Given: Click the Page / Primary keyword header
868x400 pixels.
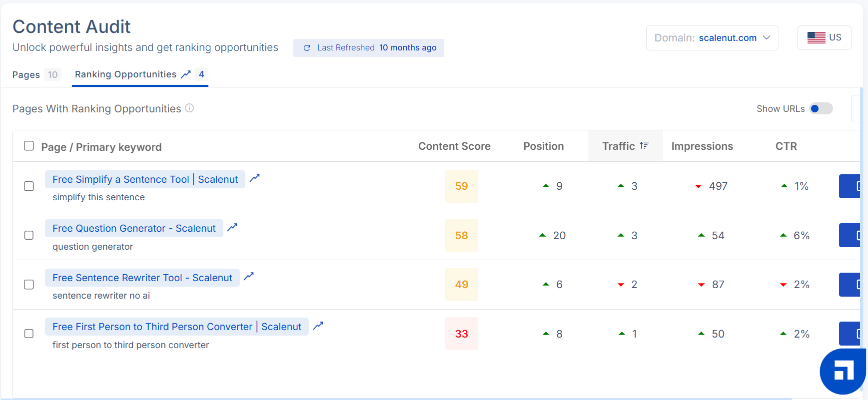Looking at the screenshot, I should (101, 147).
